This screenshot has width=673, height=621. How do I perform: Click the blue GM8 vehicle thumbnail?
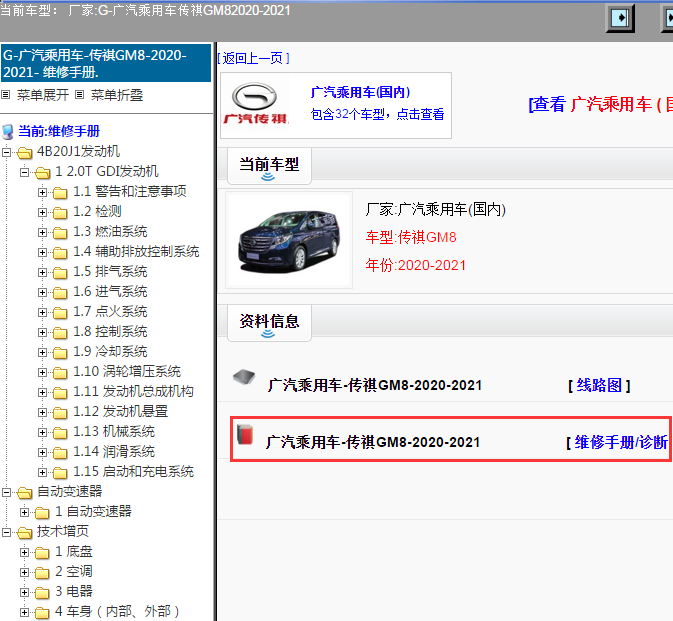click(289, 240)
